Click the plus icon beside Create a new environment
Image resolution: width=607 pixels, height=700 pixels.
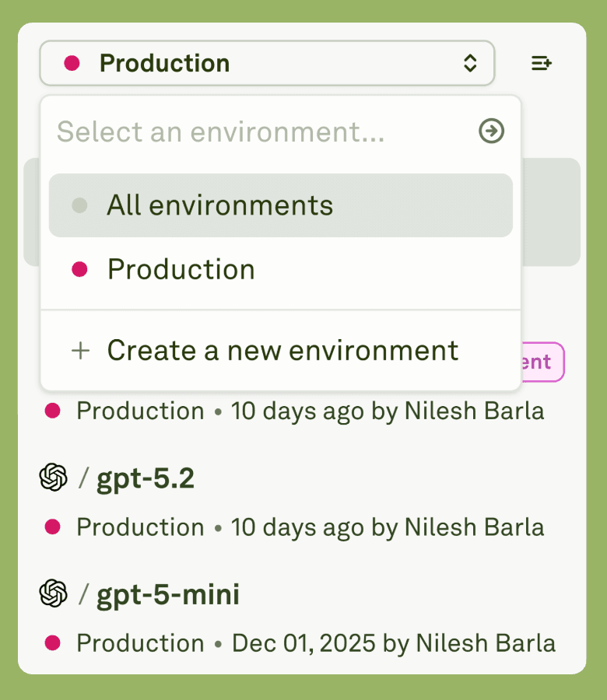[80, 350]
